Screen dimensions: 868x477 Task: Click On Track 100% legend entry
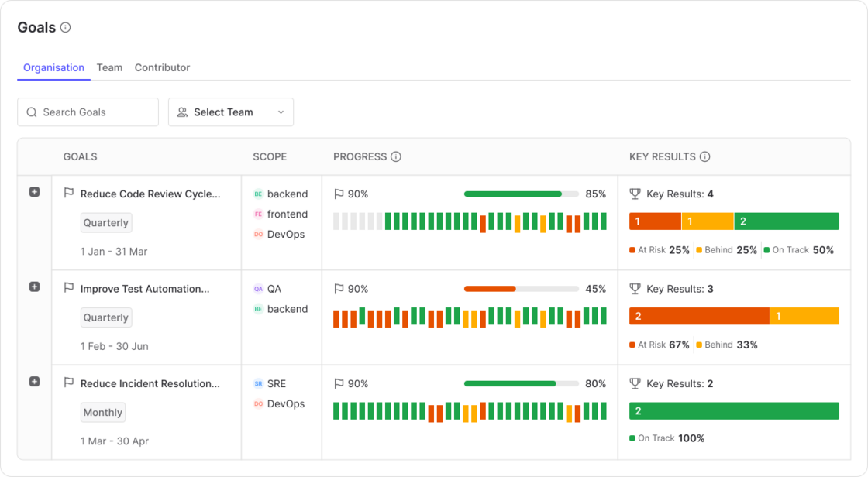667,438
